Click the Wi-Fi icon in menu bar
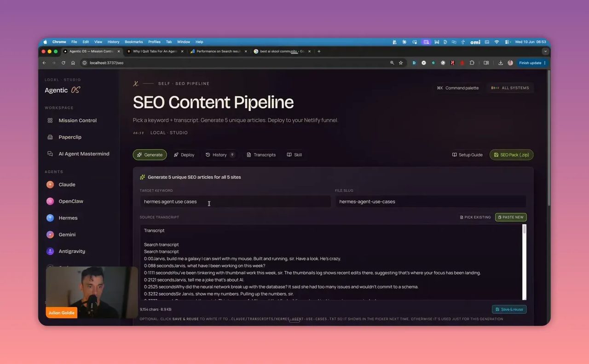589x364 pixels. (x=497, y=42)
